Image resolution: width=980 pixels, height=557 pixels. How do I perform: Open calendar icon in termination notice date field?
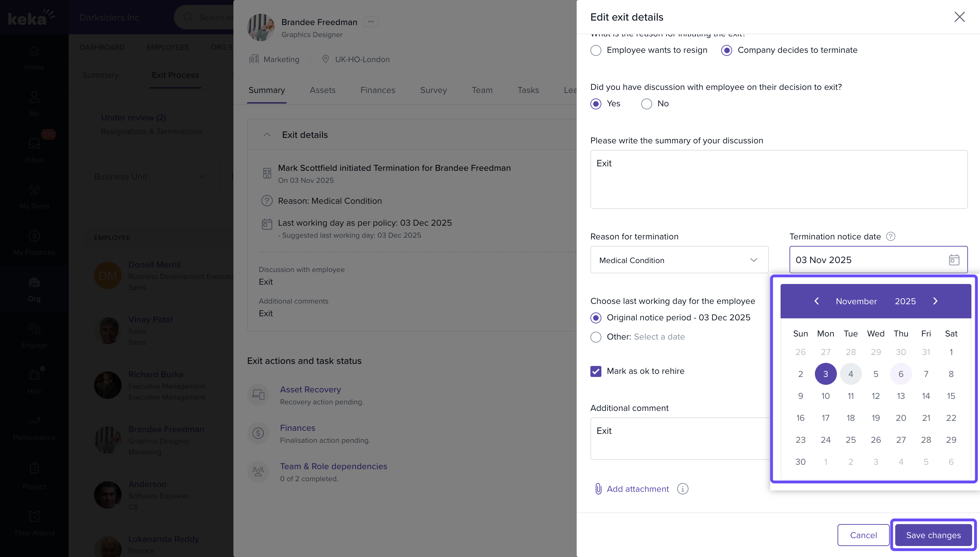[x=954, y=260]
